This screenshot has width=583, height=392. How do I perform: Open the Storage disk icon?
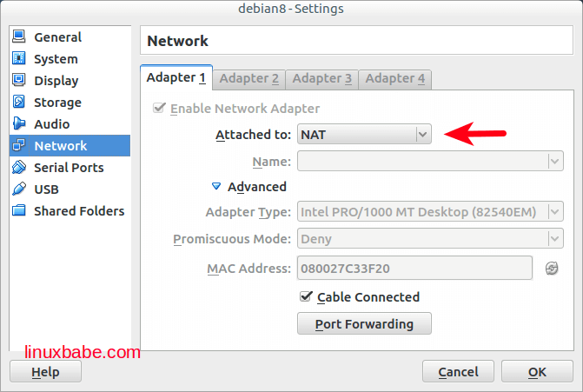19,103
